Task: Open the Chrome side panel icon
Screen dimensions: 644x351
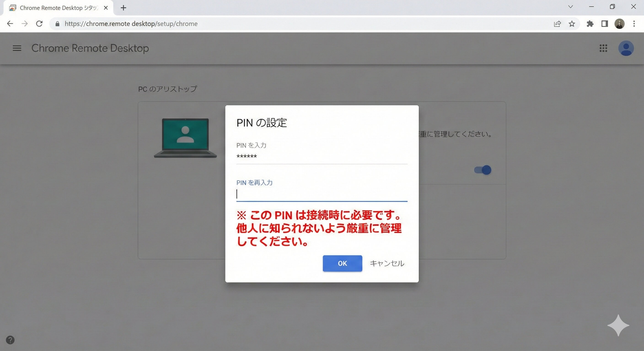Action: [605, 24]
